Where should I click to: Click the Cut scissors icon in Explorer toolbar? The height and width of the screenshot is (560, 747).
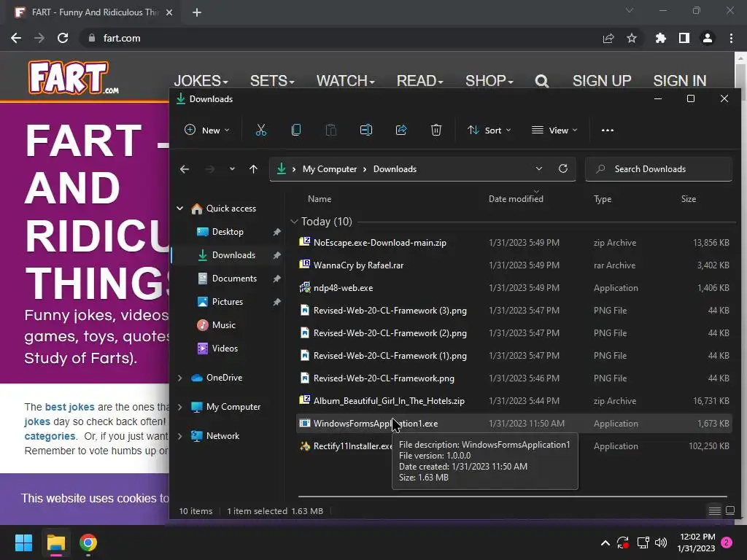coord(261,130)
